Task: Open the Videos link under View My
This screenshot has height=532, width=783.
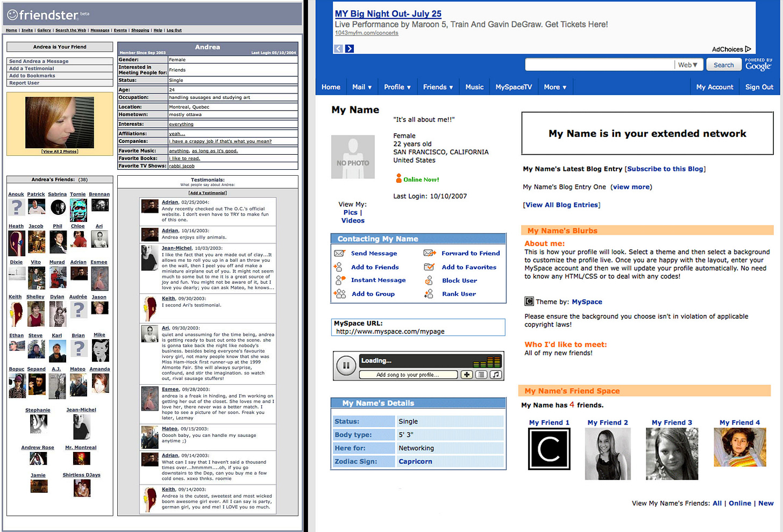Action: pyautogui.click(x=353, y=220)
